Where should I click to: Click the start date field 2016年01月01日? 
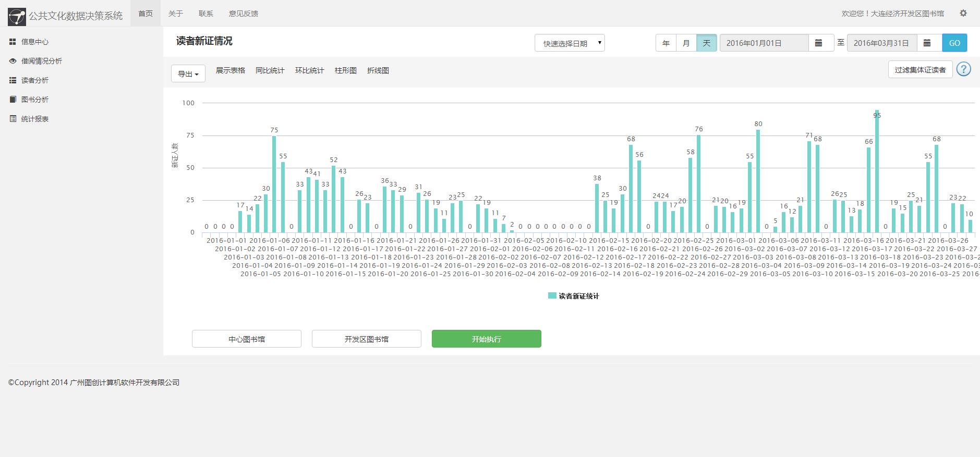pos(764,43)
